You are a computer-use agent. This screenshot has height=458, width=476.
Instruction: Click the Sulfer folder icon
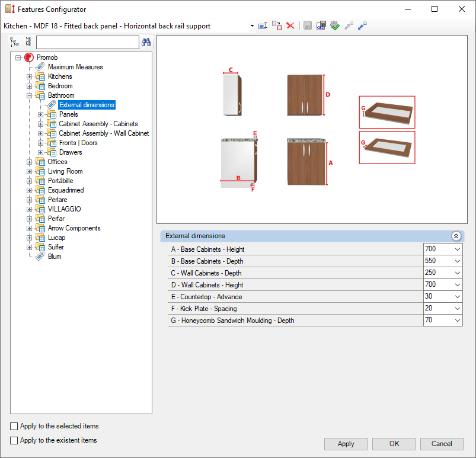[40, 247]
